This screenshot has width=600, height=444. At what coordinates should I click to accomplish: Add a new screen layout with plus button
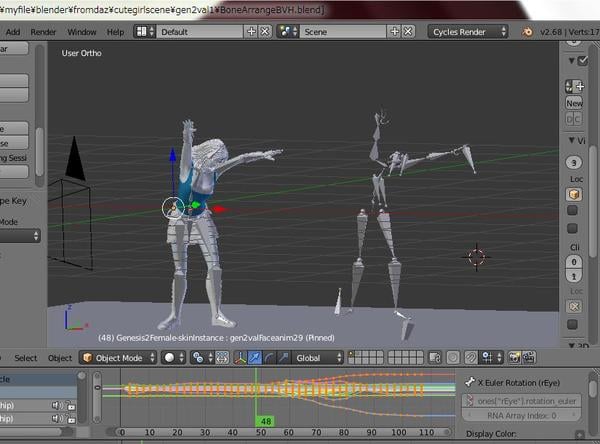250,32
